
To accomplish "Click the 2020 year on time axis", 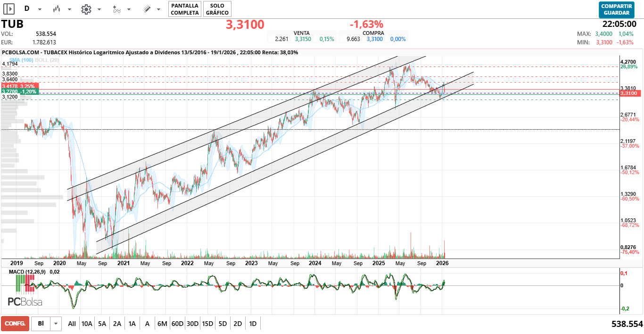I will pyautogui.click(x=59, y=263).
